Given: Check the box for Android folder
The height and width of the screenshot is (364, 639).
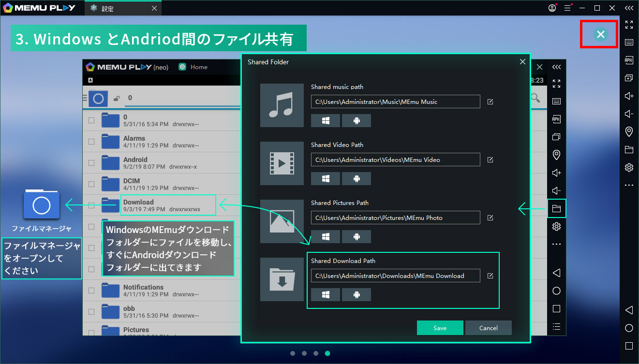Looking at the screenshot, I should [x=91, y=163].
